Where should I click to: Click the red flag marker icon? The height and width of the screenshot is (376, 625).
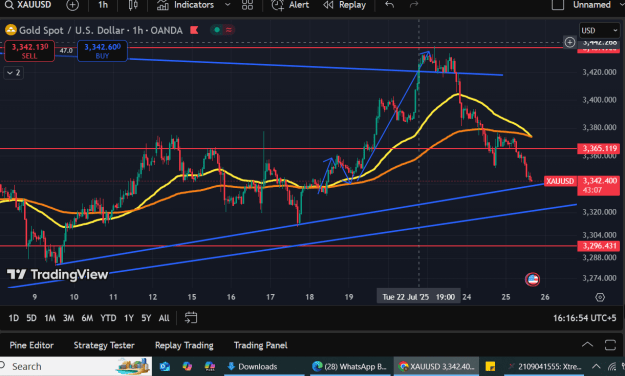(194, 30)
